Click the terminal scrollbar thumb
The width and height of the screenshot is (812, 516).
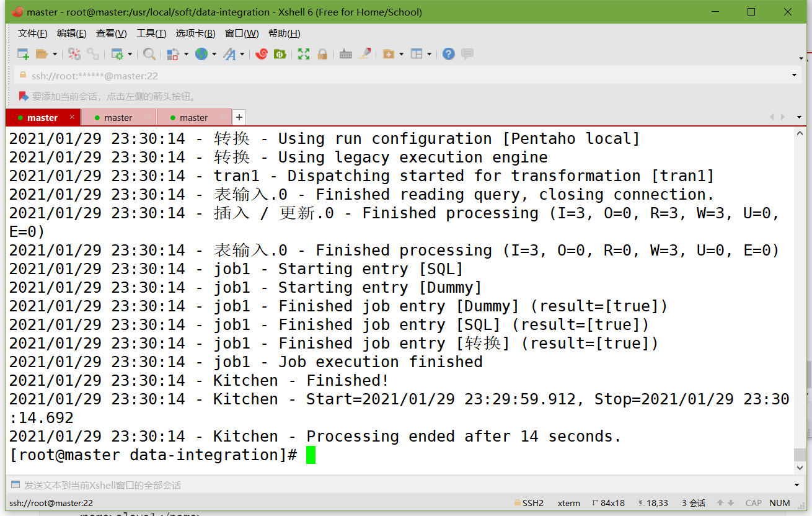pos(800,455)
